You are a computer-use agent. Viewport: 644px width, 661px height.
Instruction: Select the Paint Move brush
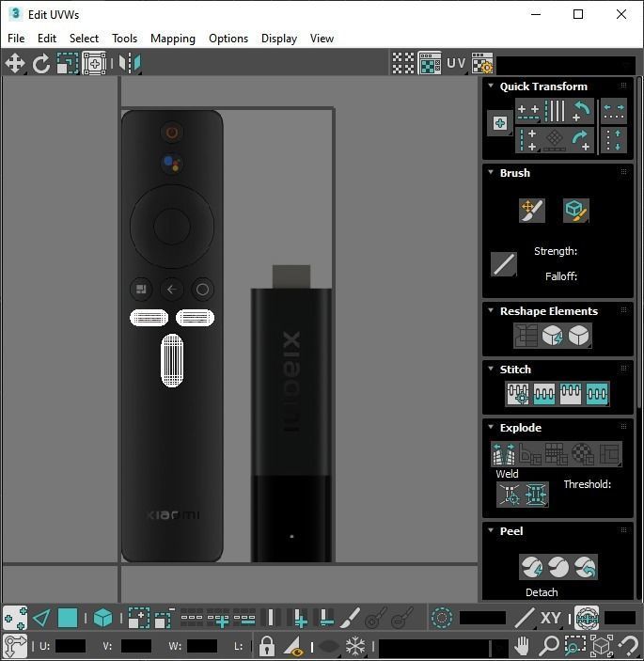coord(532,211)
